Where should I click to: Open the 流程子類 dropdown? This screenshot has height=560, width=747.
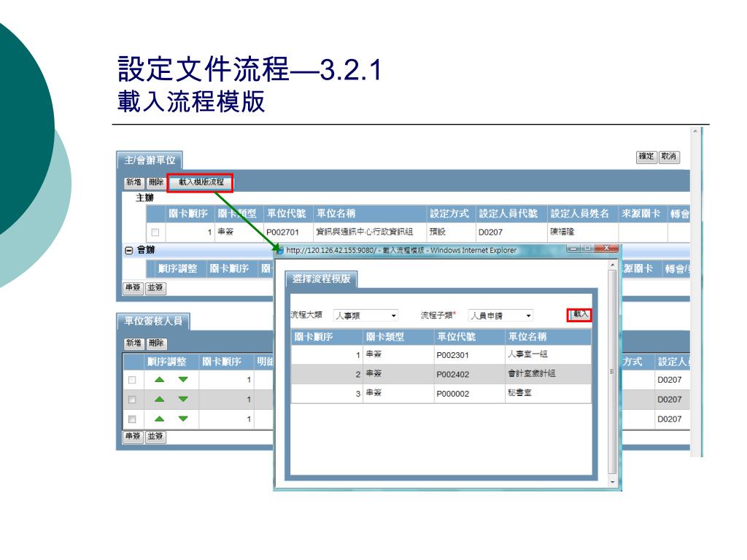click(x=500, y=315)
